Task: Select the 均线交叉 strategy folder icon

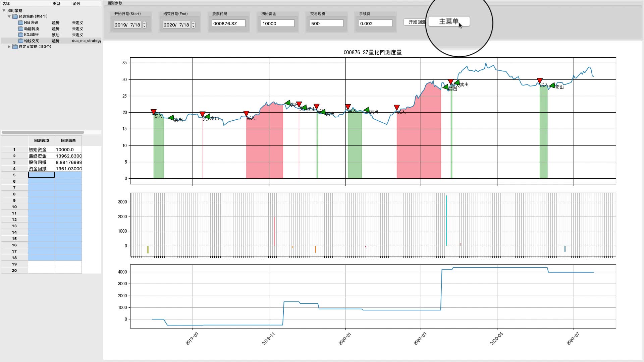Action: (20, 41)
